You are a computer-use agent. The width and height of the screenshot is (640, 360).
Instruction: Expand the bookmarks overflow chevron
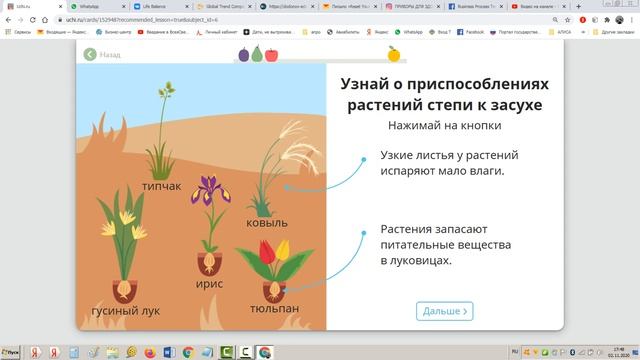tap(583, 32)
